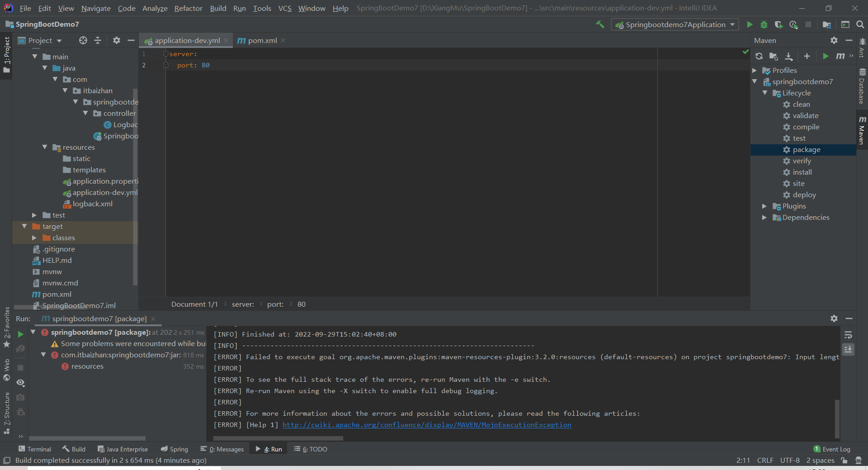Expand Profiles node in Maven panel
Screen dimensions: 868x470
(x=755, y=71)
